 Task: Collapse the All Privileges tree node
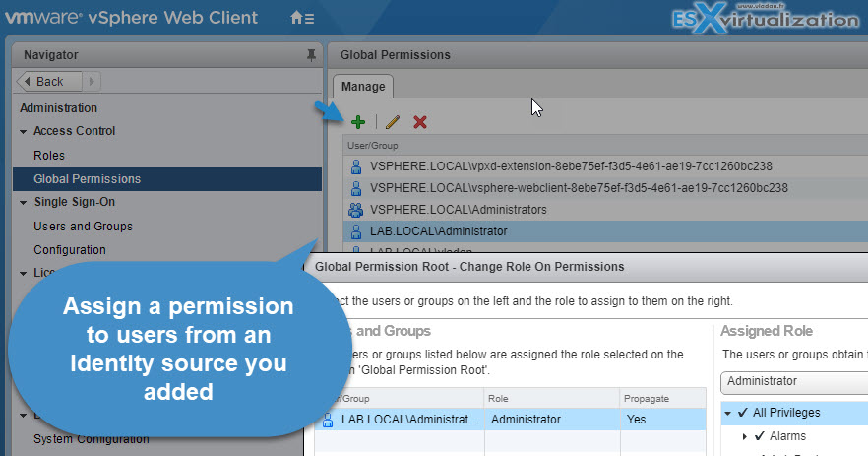click(728, 413)
